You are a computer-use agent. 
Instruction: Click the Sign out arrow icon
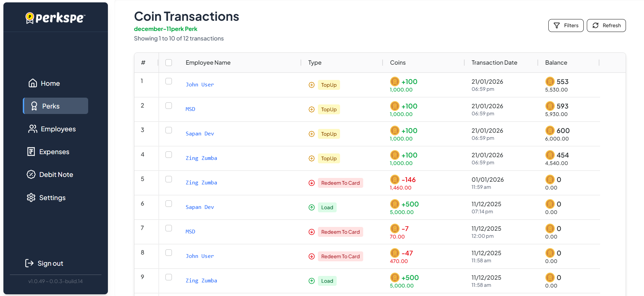pos(30,263)
